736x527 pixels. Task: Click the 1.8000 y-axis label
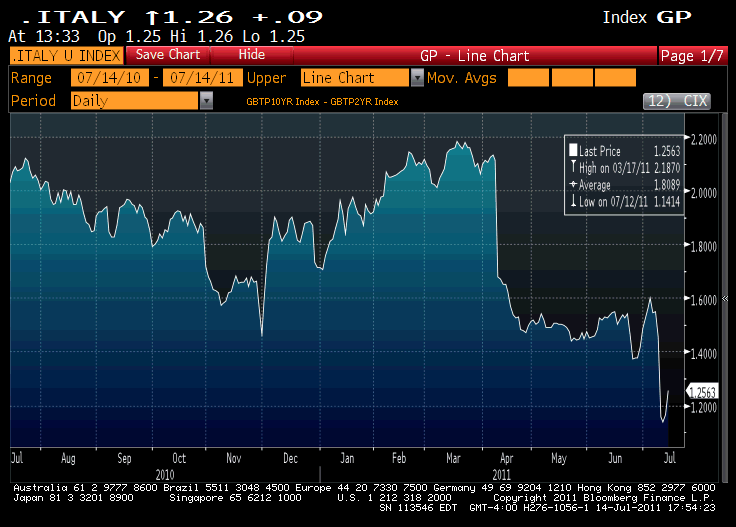(x=703, y=246)
